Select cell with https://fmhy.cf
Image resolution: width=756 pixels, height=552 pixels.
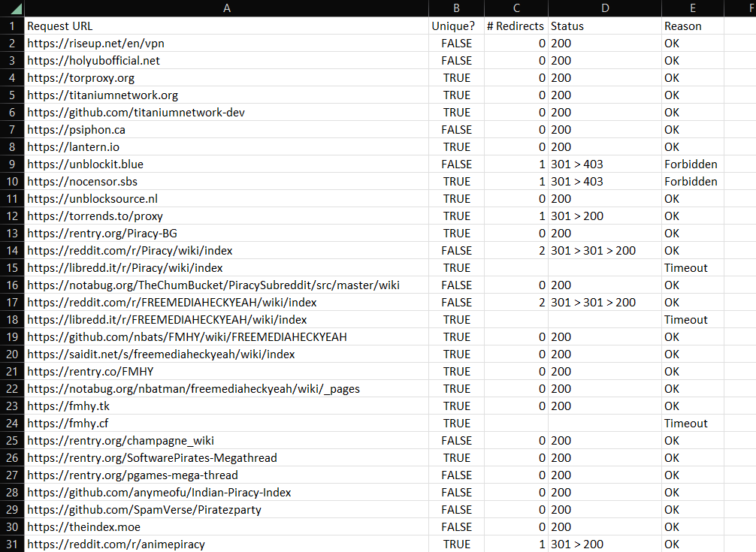pos(227,424)
